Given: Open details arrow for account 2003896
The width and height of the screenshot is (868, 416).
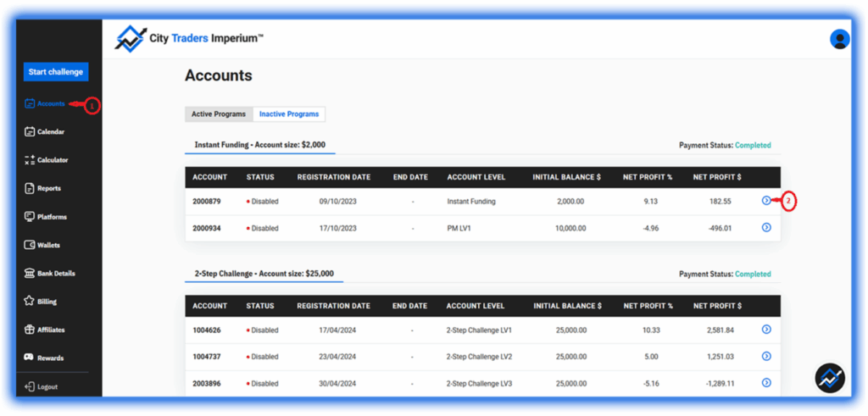Looking at the screenshot, I should 766,382.
